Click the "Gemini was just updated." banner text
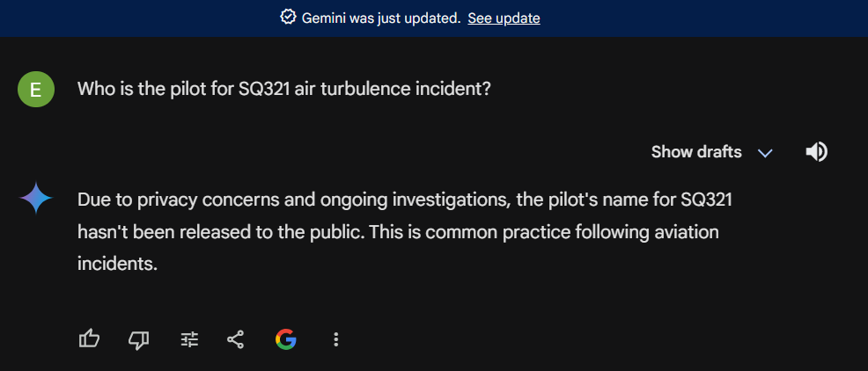868x371 pixels. click(x=381, y=18)
